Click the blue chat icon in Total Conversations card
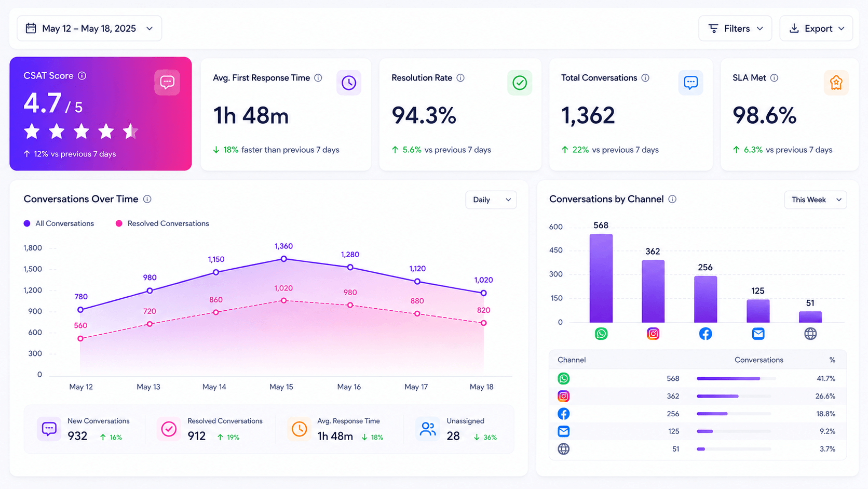The width and height of the screenshot is (868, 489). (x=691, y=83)
